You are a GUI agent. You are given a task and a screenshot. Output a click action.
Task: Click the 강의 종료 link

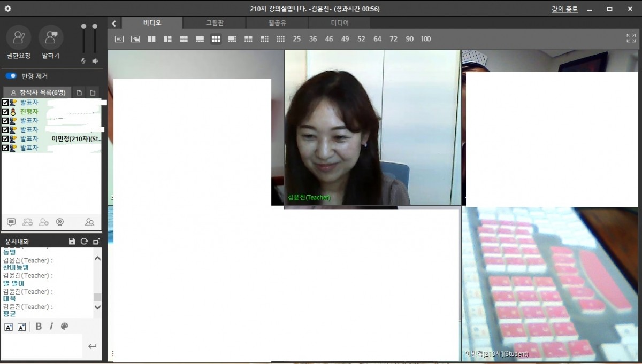tap(564, 9)
